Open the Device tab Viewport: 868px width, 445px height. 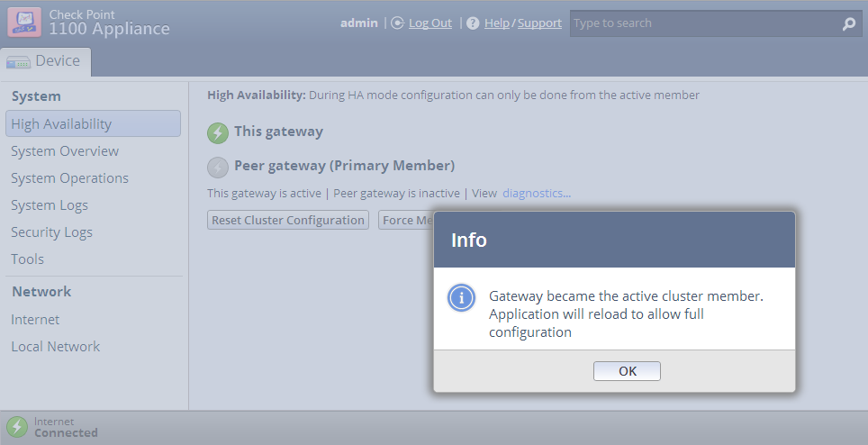[x=45, y=61]
